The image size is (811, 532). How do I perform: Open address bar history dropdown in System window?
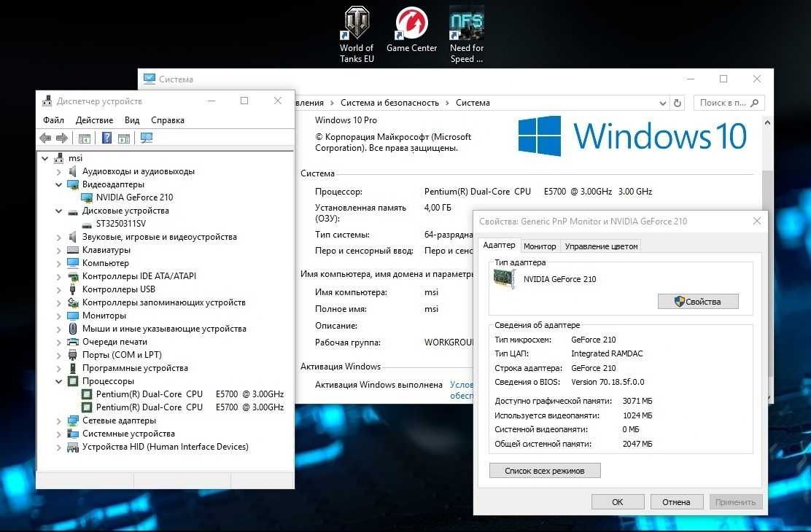[x=662, y=103]
